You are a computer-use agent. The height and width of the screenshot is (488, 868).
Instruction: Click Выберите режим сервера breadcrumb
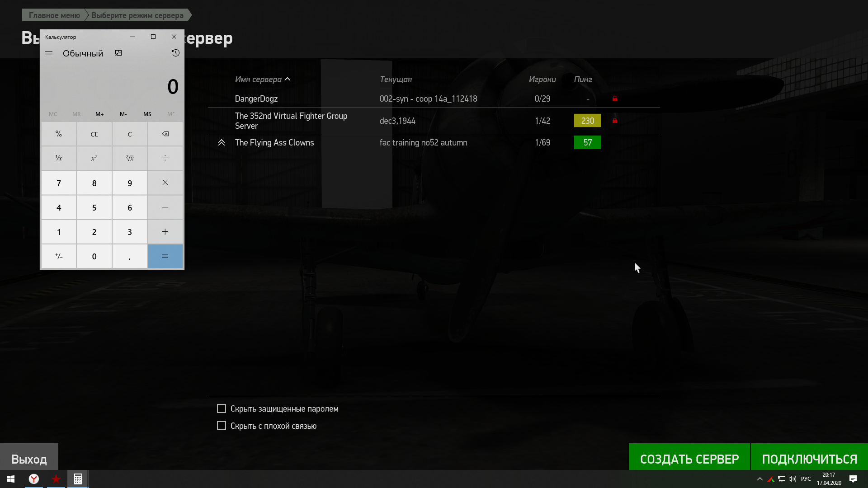pos(137,15)
